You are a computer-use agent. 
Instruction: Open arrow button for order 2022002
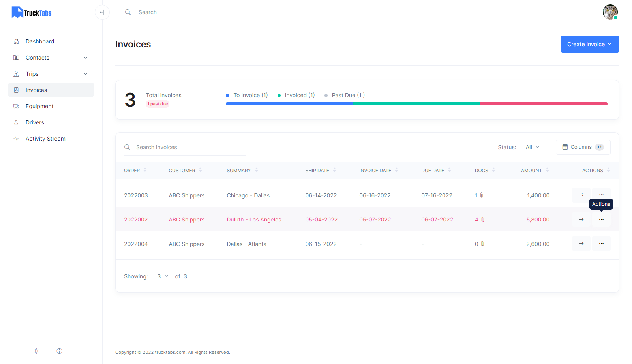[x=581, y=220]
